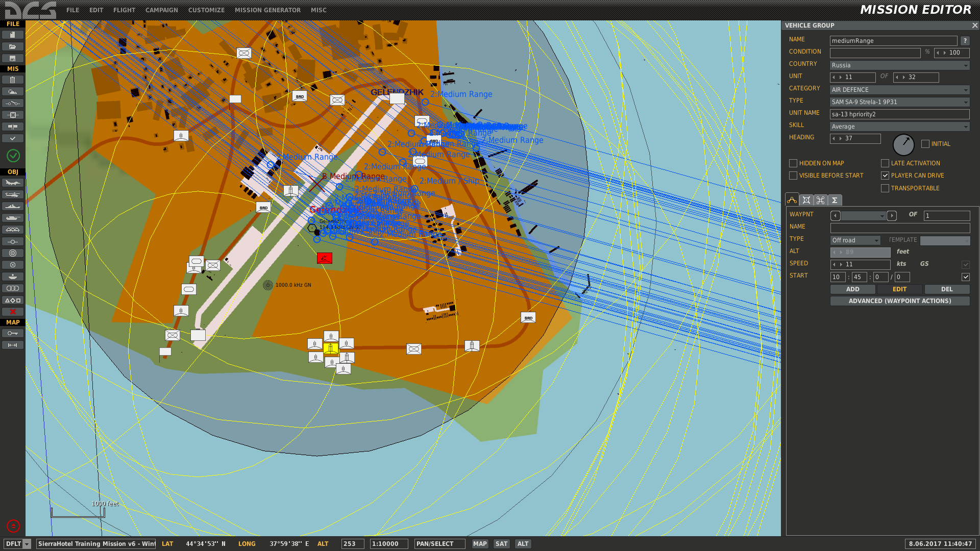Open the weather editor icon

[13, 91]
